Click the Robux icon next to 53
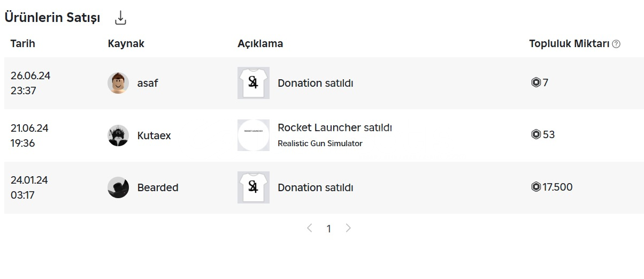The image size is (644, 279). click(x=536, y=134)
